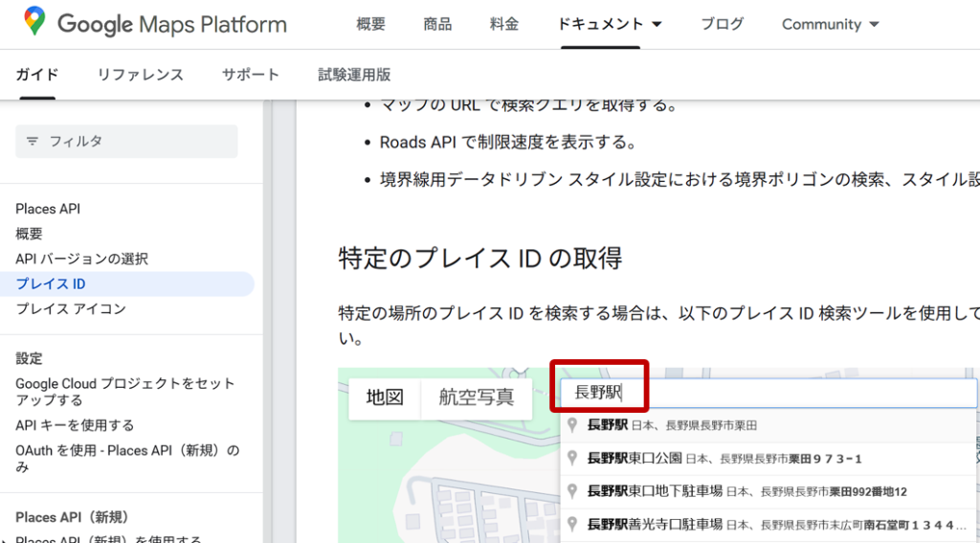Screen dimensions: 980x543
Task: Click the 特定のプレイス ID の取得 heading
Action: point(480,258)
